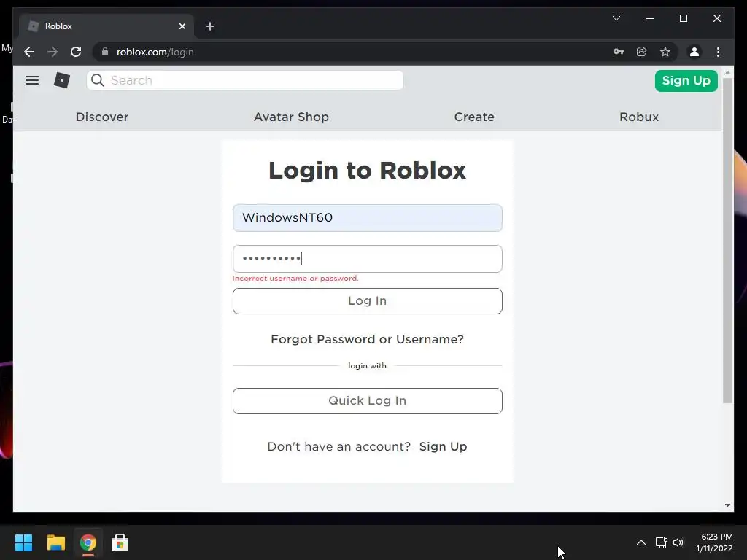The image size is (747, 560).
Task: Click the Quick Log In button
Action: pos(368,401)
